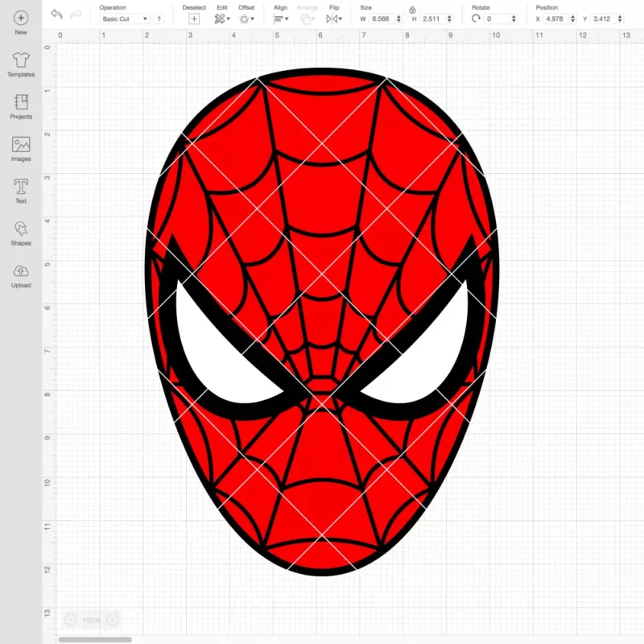Image resolution: width=644 pixels, height=644 pixels.
Task: Click the Height size field
Action: [432, 19]
